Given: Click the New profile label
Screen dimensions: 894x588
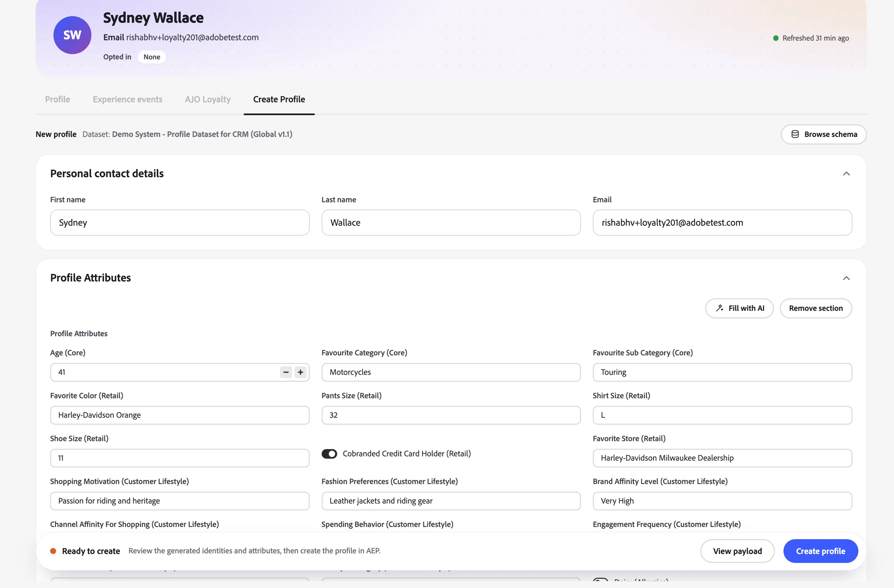Looking at the screenshot, I should 56,134.
